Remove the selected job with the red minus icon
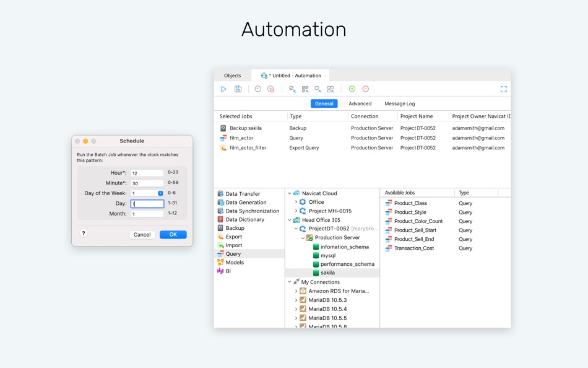This screenshot has width=588, height=368. point(366,89)
